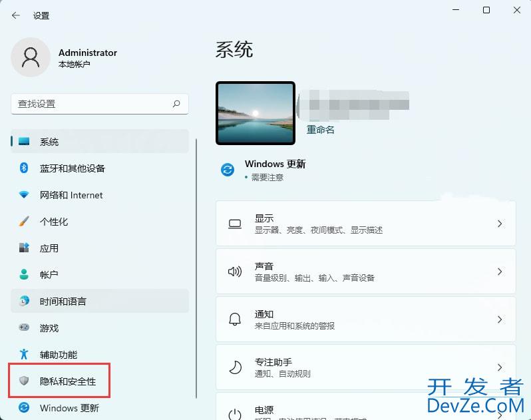Open 系统 in the sidebar
The width and height of the screenshot is (531, 420).
click(x=100, y=141)
